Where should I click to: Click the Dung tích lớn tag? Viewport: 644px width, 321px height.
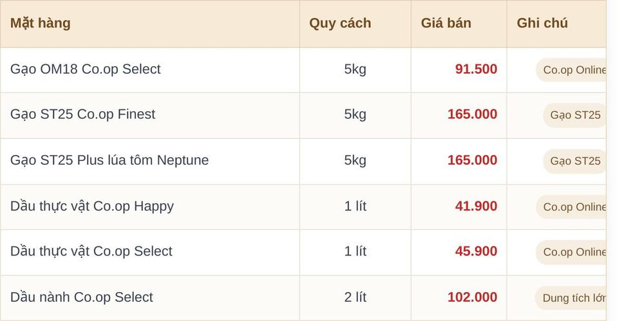tap(571, 298)
